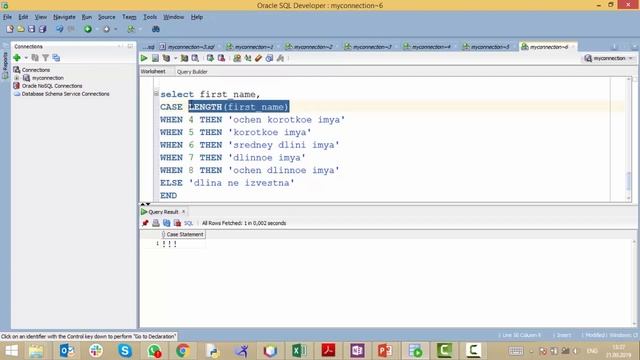Click the New file icon in main toolbar
640x360 pixels.
tap(10, 29)
